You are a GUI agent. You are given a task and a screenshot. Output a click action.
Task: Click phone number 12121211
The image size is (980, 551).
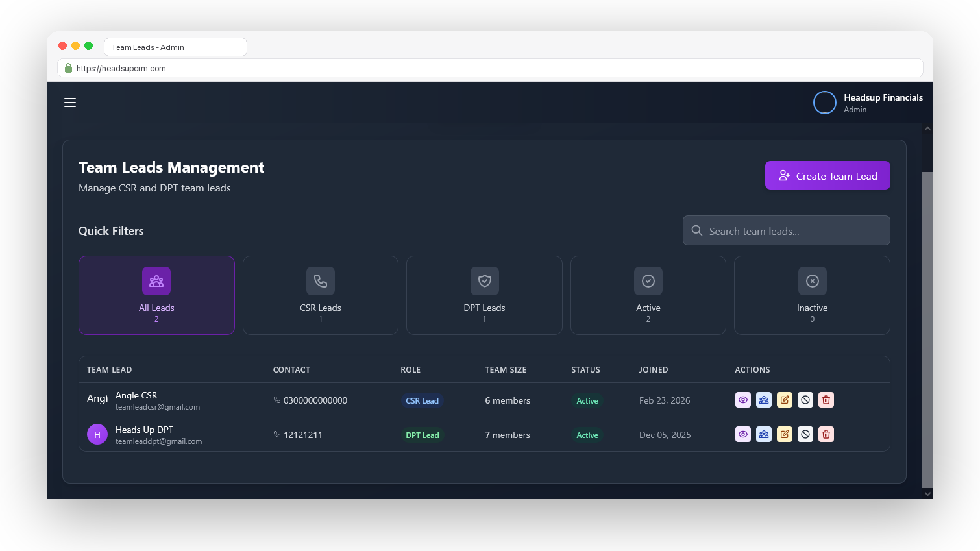pyautogui.click(x=303, y=435)
